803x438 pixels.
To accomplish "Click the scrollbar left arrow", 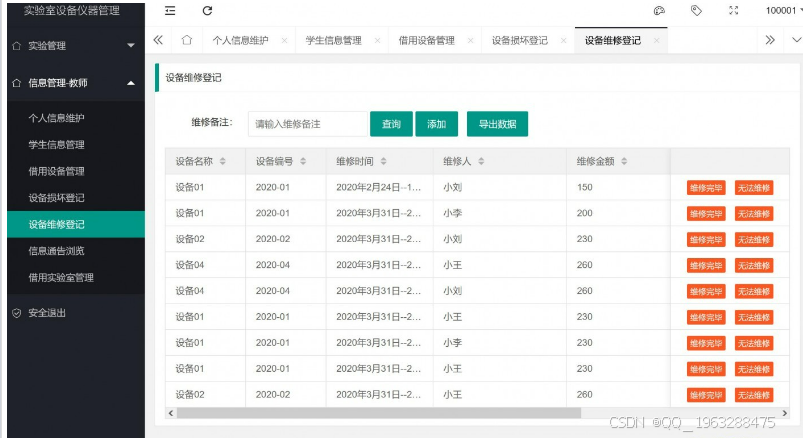I will [171, 413].
